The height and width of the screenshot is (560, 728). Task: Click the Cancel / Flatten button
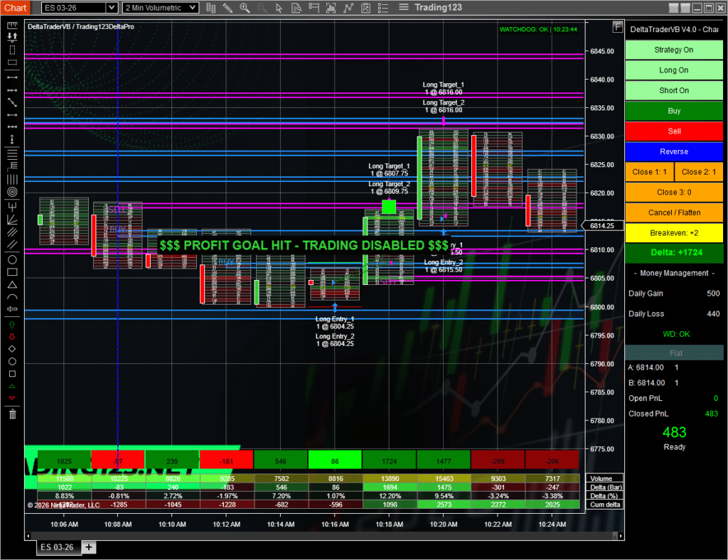tap(673, 212)
